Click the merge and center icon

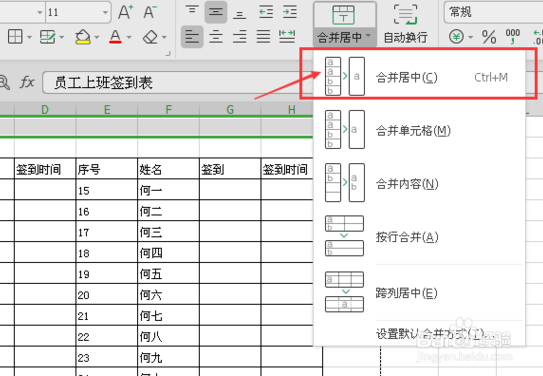tap(343, 15)
